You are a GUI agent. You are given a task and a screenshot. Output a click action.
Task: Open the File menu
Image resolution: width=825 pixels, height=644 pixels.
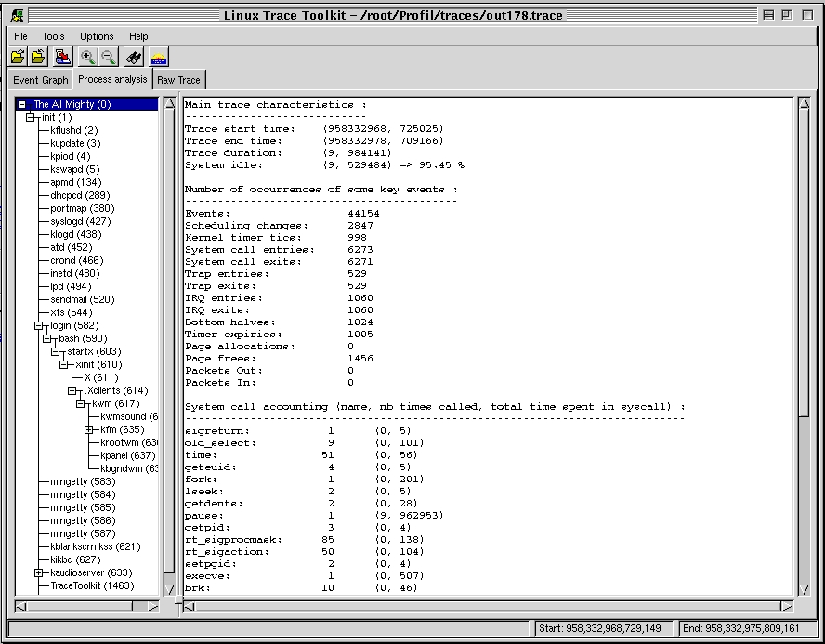click(20, 36)
